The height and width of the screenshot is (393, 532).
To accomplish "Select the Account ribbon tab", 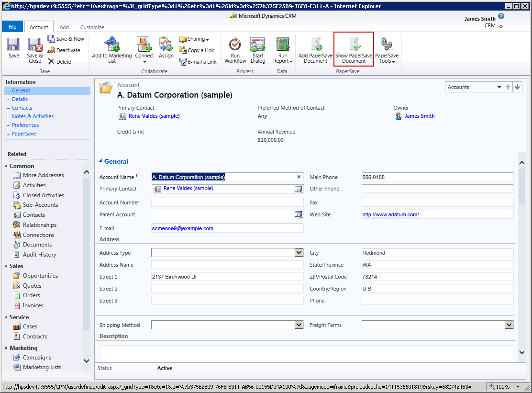I will click(x=39, y=27).
